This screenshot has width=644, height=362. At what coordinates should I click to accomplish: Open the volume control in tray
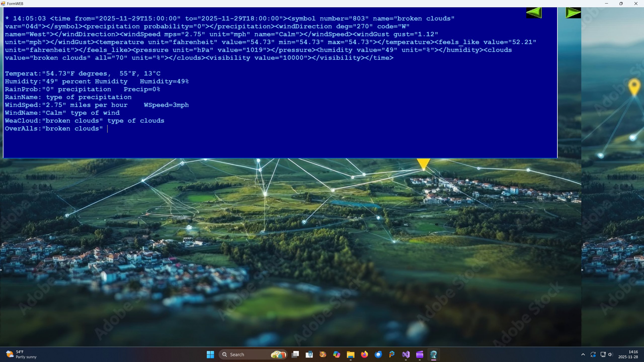[x=610, y=354]
